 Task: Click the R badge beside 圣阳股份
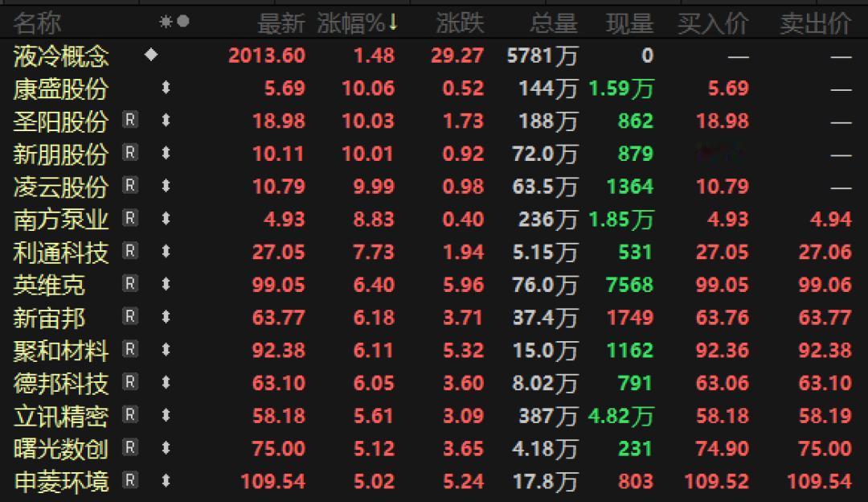pyautogui.click(x=130, y=120)
